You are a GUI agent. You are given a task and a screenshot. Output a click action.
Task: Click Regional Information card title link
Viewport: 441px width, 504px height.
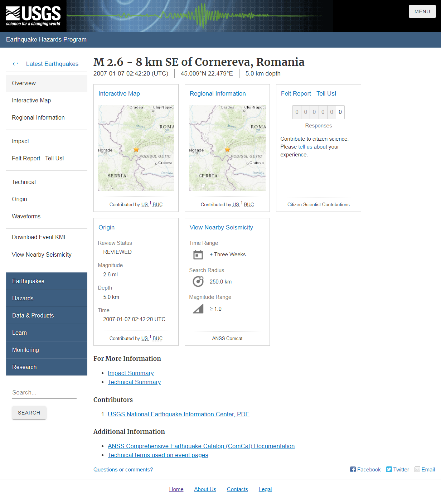coord(218,93)
